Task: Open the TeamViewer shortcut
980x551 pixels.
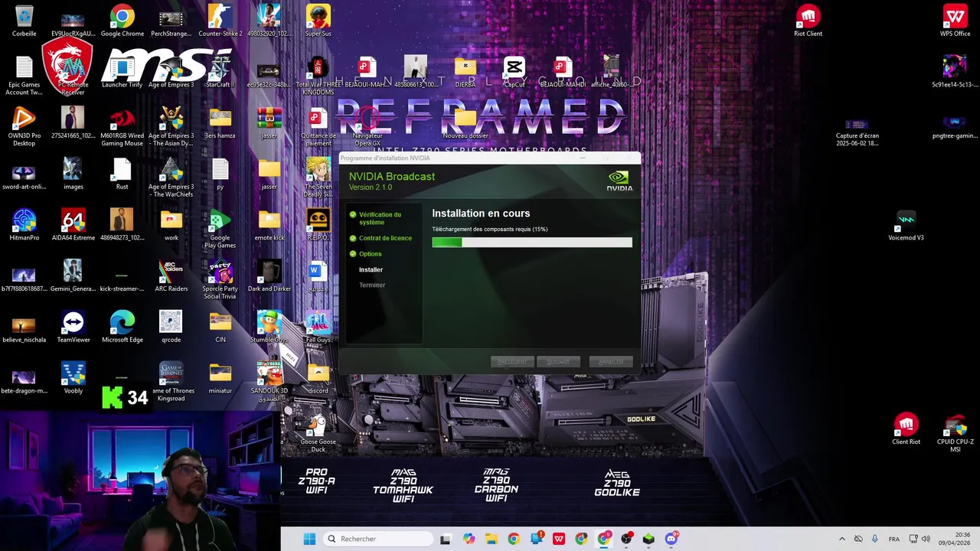Action: tap(73, 323)
